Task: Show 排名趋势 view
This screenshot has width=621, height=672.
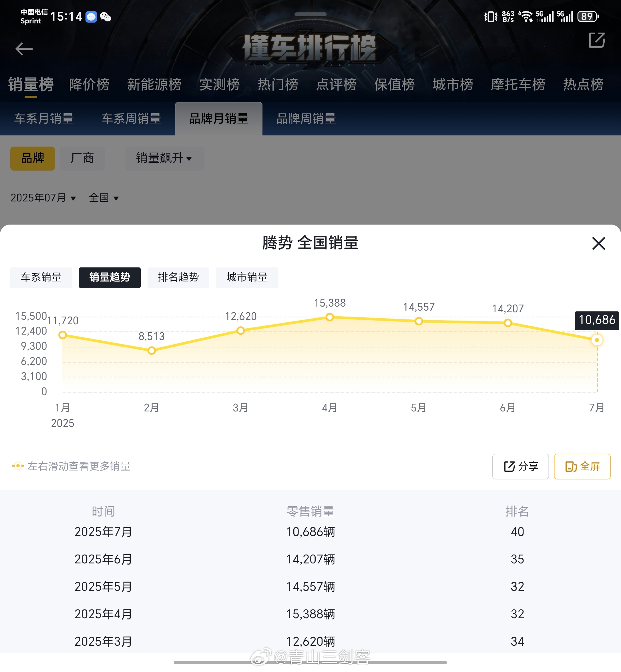Action: (x=178, y=277)
